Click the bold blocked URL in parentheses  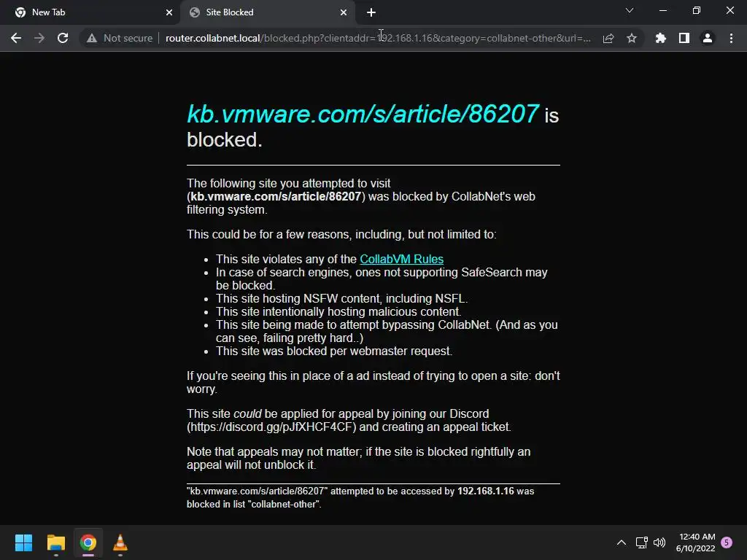276,197
